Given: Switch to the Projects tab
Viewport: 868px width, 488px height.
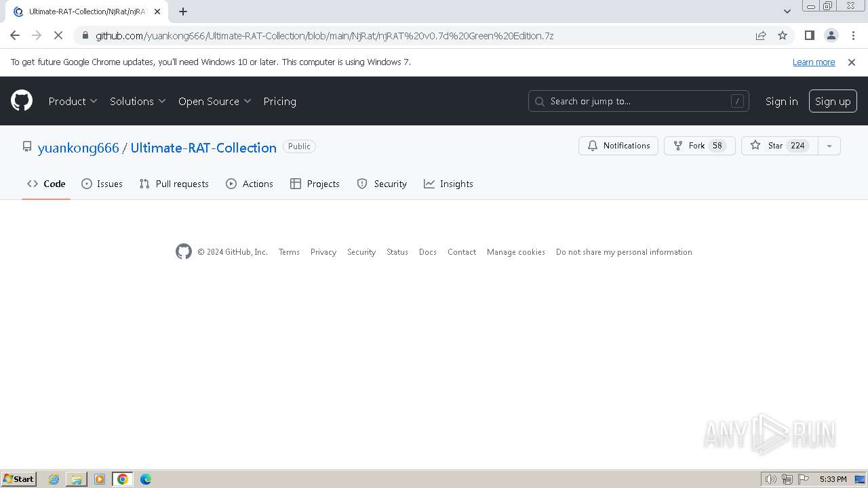Looking at the screenshot, I should (315, 184).
